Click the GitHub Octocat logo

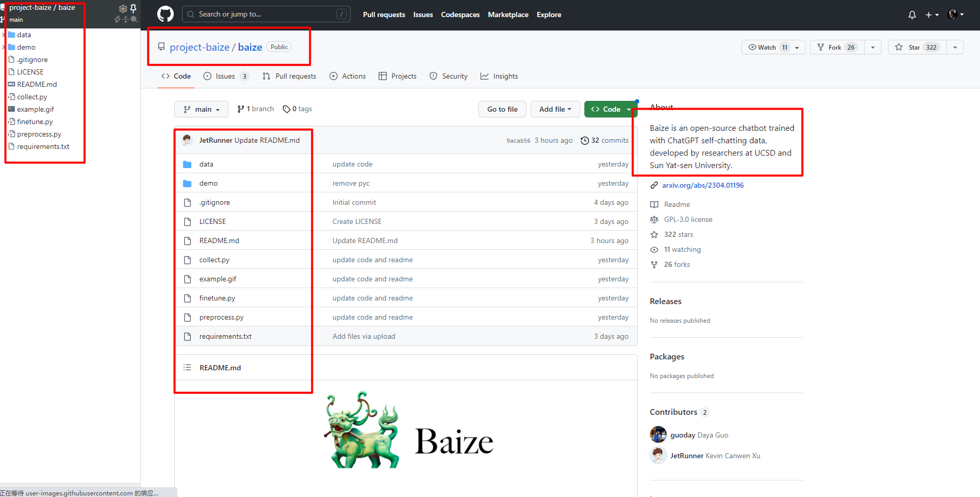(x=165, y=14)
